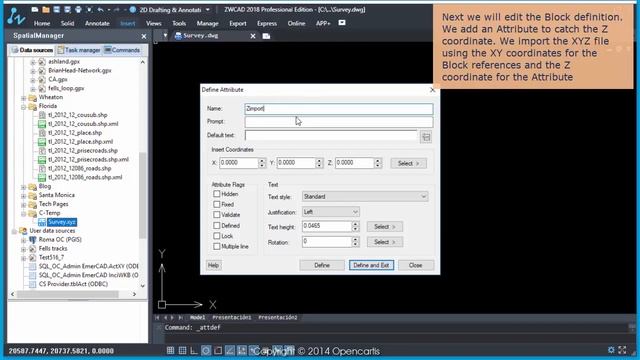The image size is (640, 360).
Task: Click the new drawing tab icon beside Survey.dwg
Action: [x=266, y=36]
